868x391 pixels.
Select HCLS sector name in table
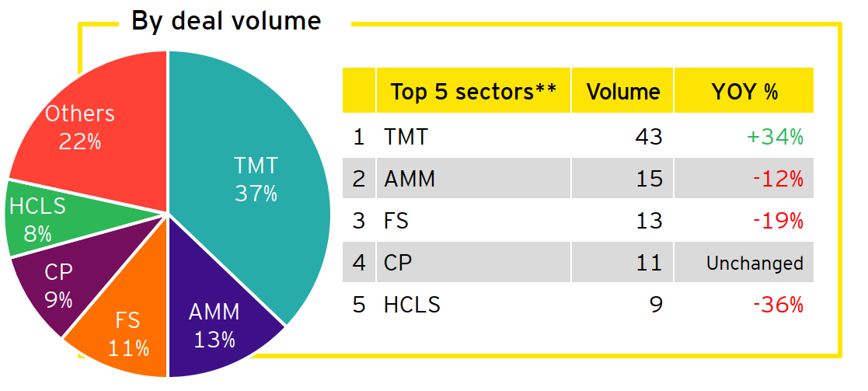click(x=412, y=305)
